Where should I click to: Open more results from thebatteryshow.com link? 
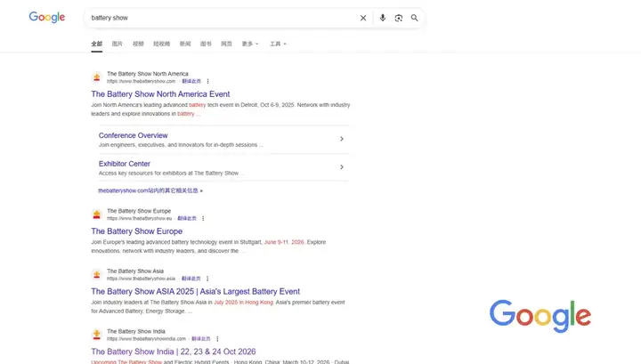point(150,190)
